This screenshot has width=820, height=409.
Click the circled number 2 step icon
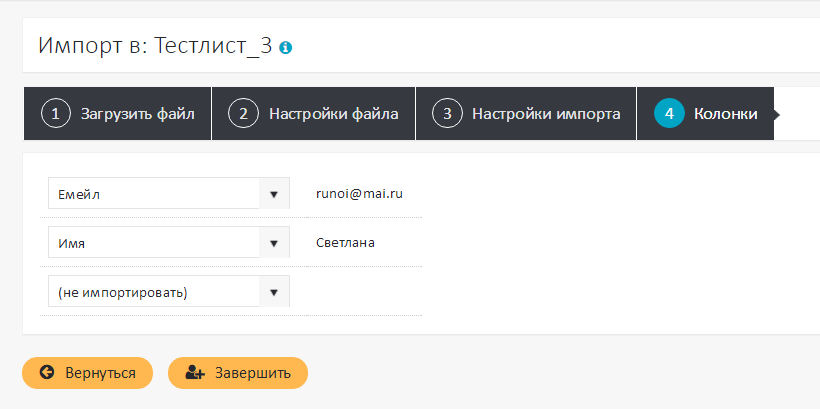tap(243, 113)
